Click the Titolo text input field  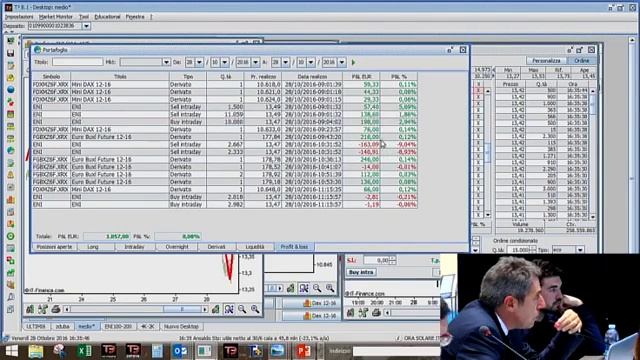(78, 62)
